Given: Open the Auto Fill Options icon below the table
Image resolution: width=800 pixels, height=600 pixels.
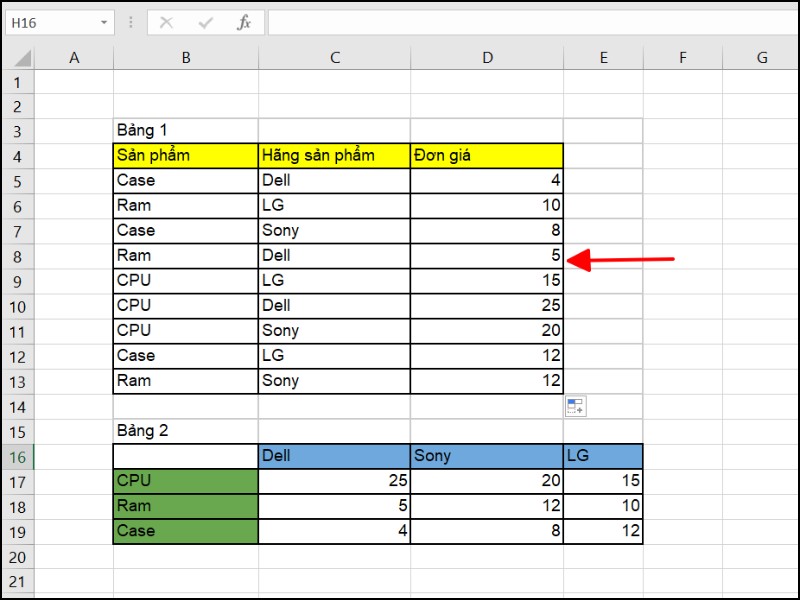Looking at the screenshot, I should 575,406.
